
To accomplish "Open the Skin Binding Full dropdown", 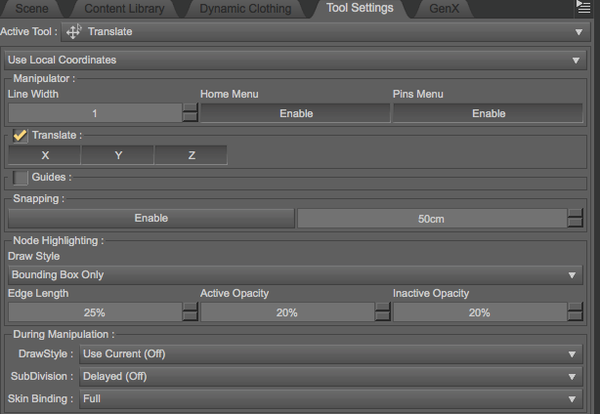I will [x=331, y=399].
